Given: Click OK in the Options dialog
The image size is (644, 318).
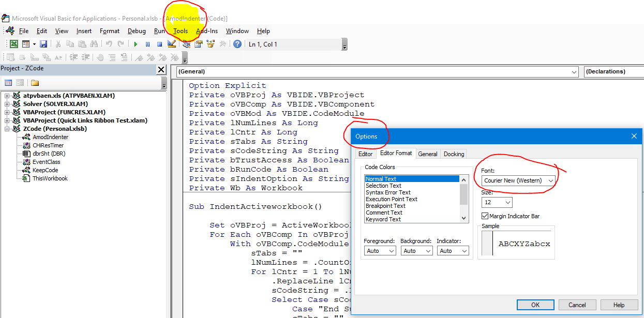Looking at the screenshot, I should click(x=535, y=305).
